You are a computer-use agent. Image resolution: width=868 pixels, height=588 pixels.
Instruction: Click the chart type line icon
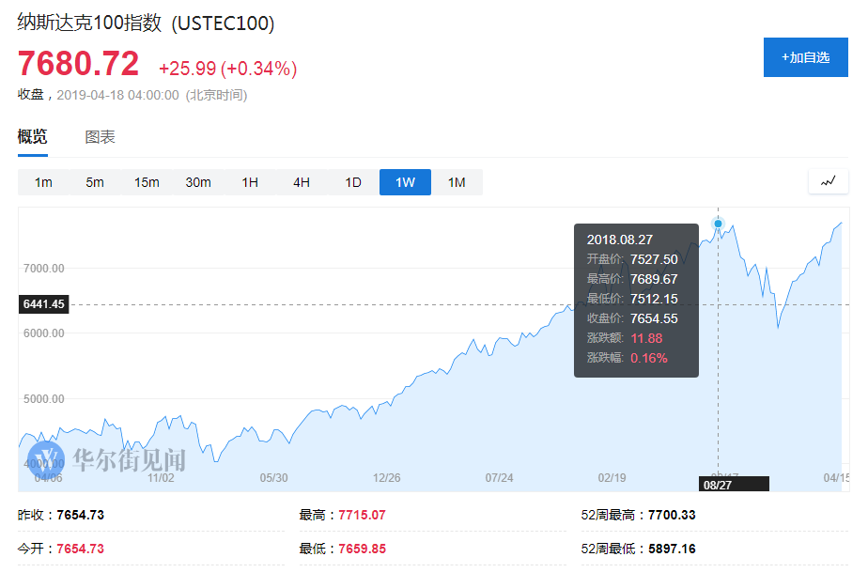pyautogui.click(x=828, y=181)
